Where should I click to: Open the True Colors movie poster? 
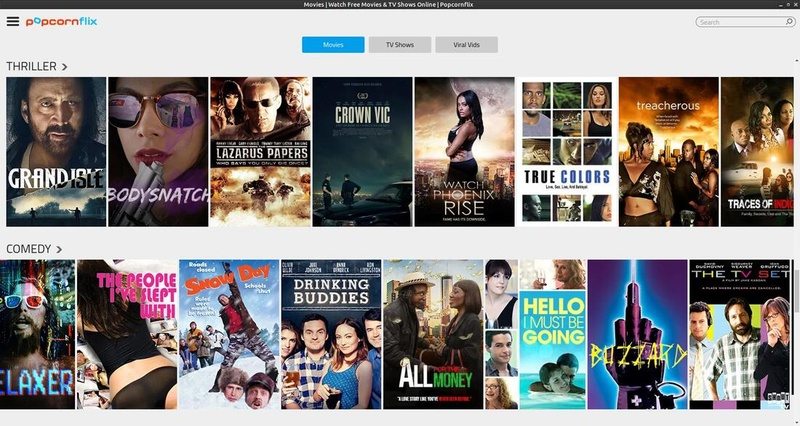point(566,152)
